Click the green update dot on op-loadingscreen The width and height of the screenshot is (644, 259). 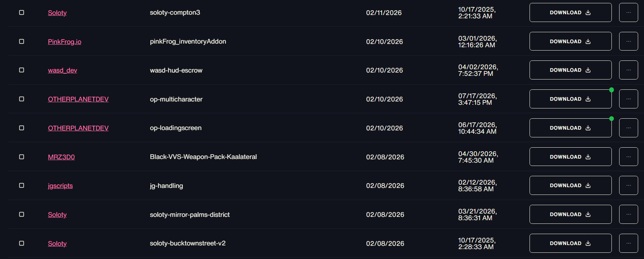[611, 119]
